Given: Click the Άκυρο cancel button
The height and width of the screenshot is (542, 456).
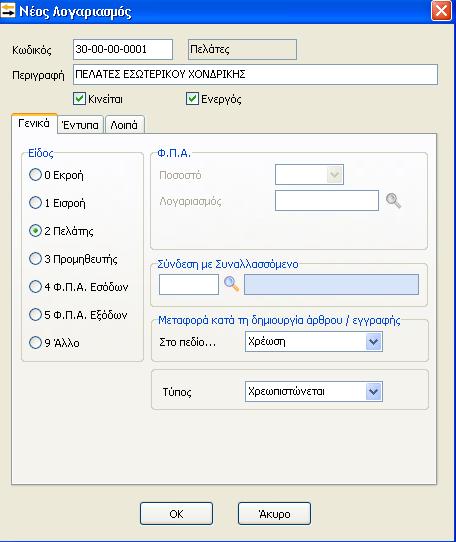Looking at the screenshot, I should coord(274,514).
